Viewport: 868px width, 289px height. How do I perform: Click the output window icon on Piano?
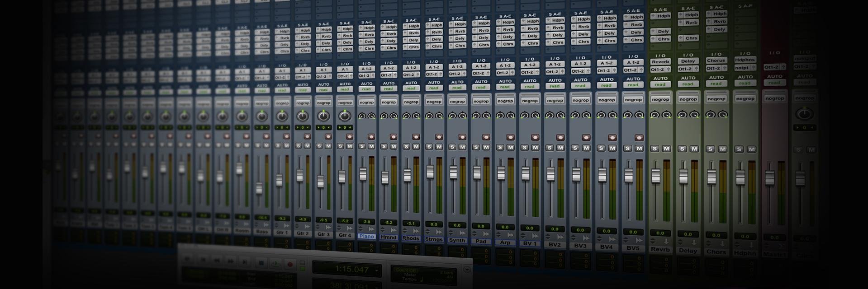372,229
